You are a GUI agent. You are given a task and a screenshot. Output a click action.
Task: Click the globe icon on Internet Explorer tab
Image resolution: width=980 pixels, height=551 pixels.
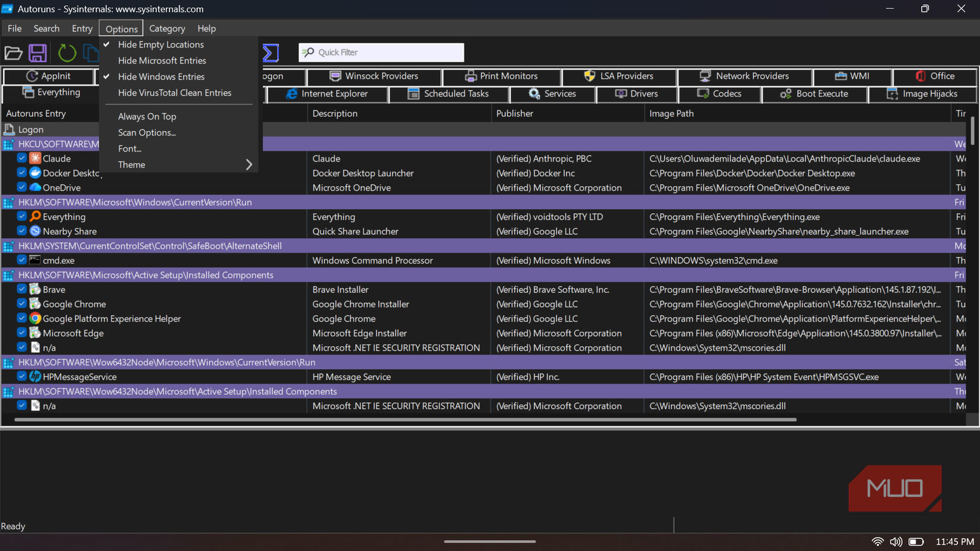pyautogui.click(x=293, y=94)
